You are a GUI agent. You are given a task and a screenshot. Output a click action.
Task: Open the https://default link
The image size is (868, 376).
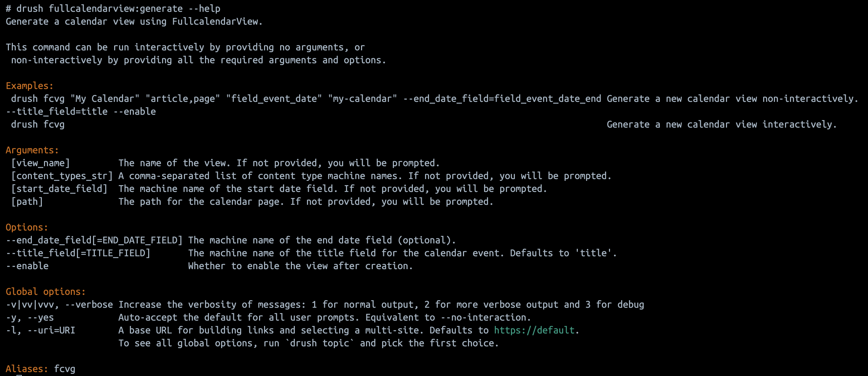click(534, 330)
